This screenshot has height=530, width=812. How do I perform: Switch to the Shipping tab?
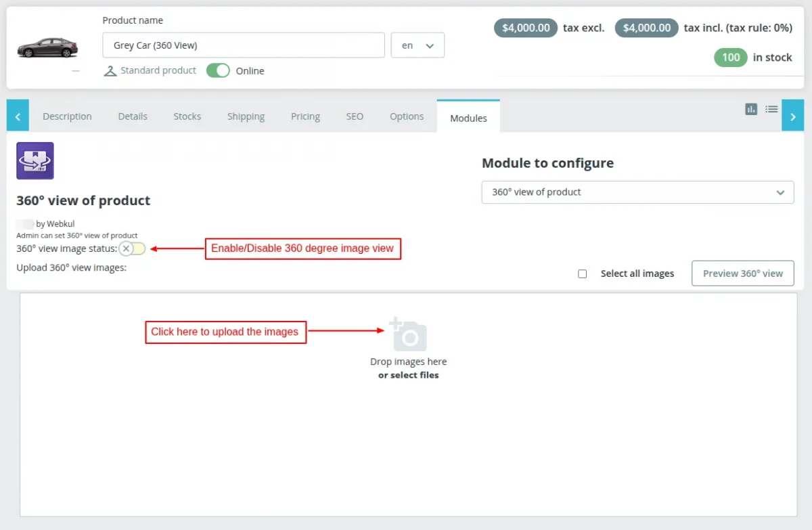point(246,116)
